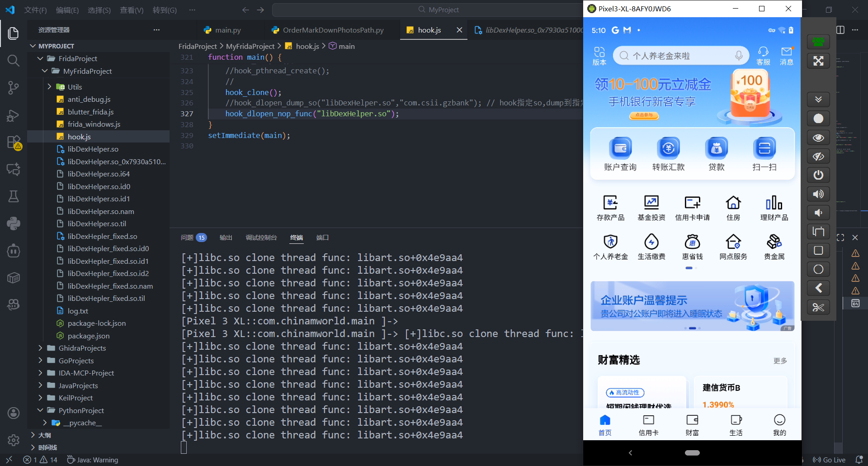The image size is (868, 466).
Task: Tap the 客服 customer service icon
Action: (763, 56)
